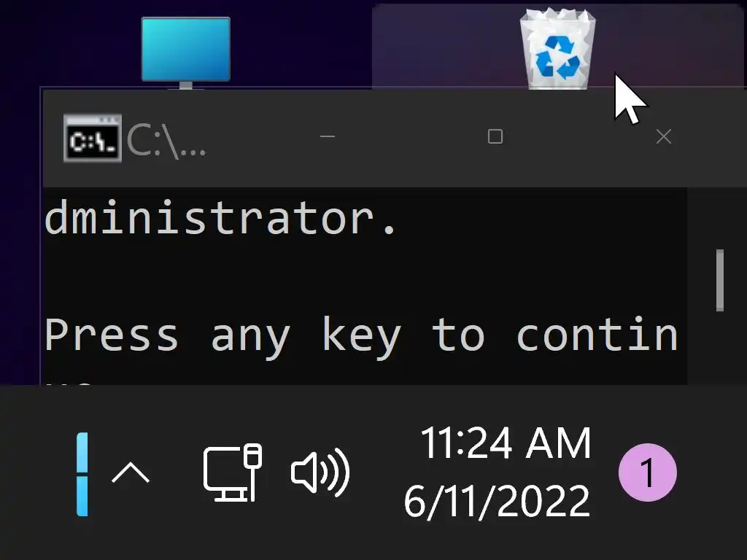Select the Recycle Bin desktop icon

[x=557, y=48]
